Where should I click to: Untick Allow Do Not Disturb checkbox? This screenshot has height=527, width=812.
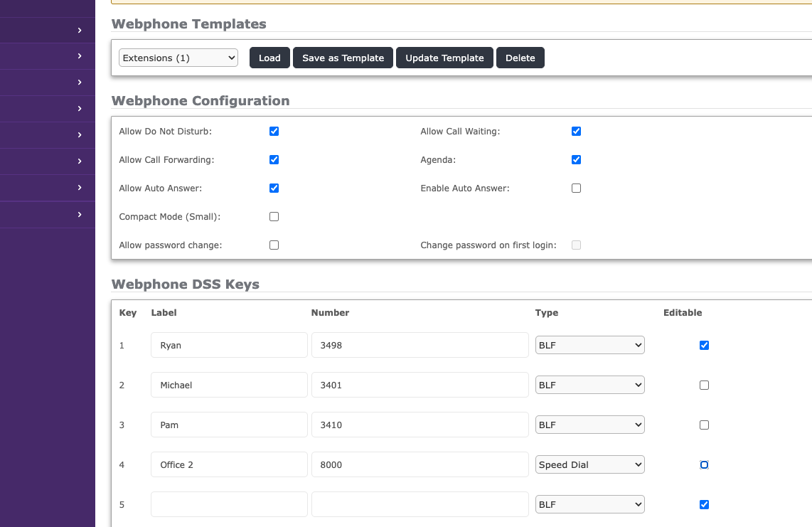coord(274,131)
